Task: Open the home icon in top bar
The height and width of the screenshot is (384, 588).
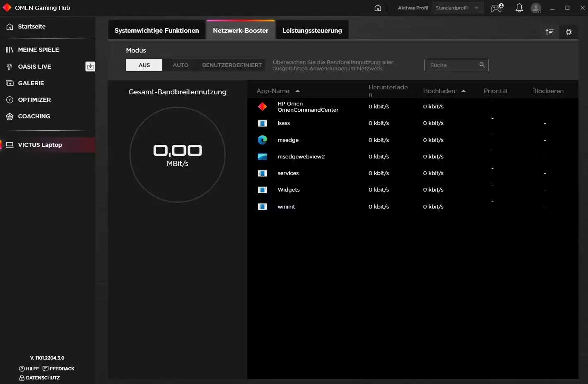Action: tap(378, 8)
